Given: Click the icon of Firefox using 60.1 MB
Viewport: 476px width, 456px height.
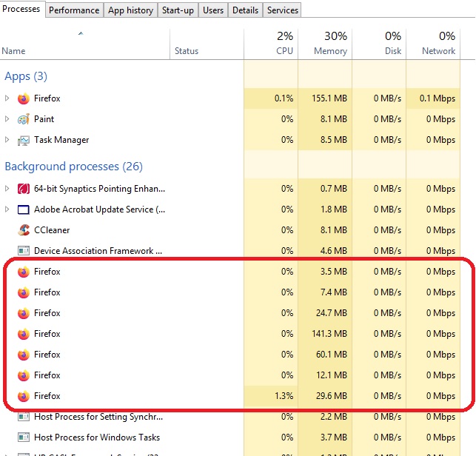Looking at the screenshot, I should pos(24,355).
